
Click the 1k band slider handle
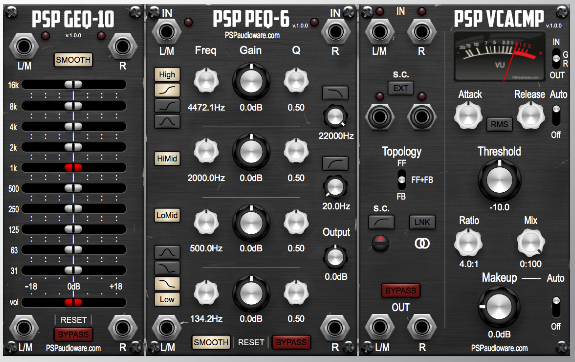pos(73,168)
